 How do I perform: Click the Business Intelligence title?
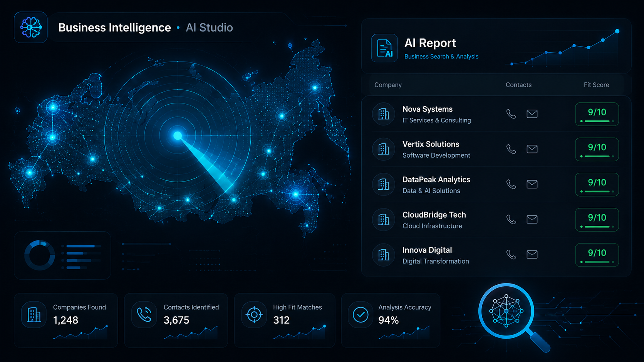(114, 28)
